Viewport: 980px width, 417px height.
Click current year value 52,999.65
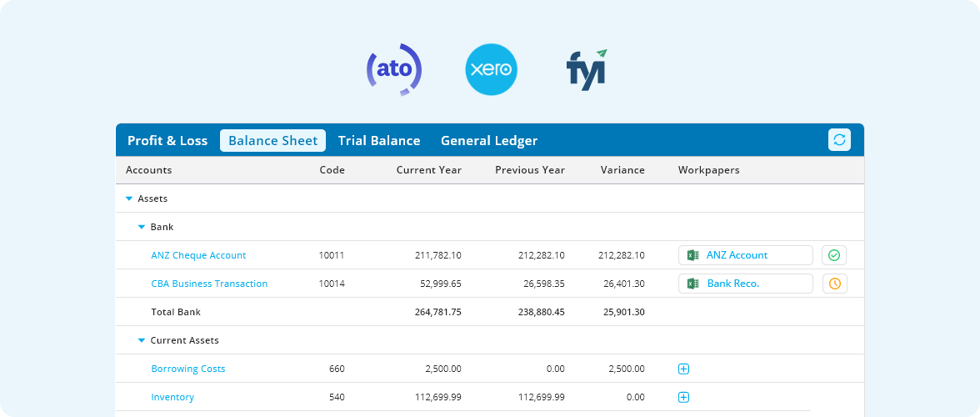[441, 284]
